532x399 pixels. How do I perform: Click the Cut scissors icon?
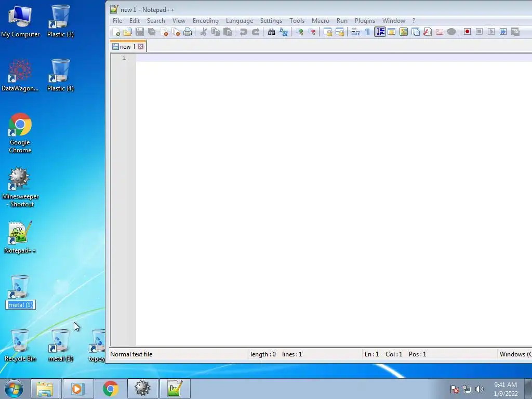click(204, 32)
